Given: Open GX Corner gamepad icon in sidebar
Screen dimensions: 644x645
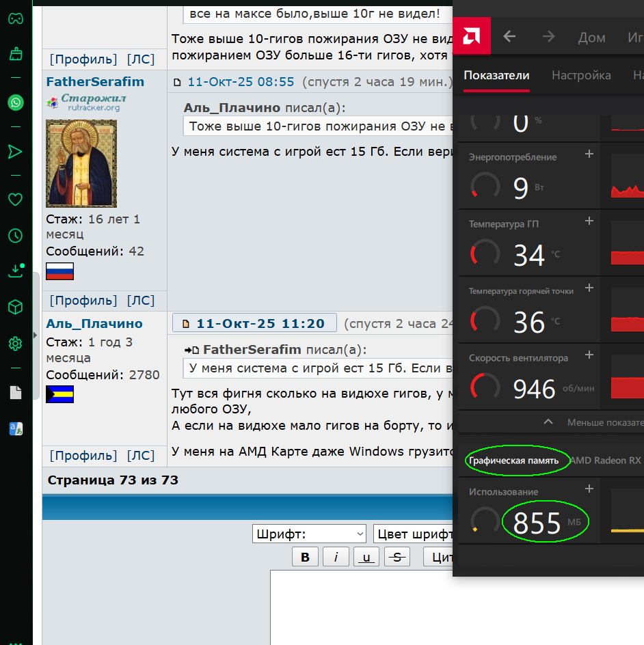Looking at the screenshot, I should (x=14, y=18).
